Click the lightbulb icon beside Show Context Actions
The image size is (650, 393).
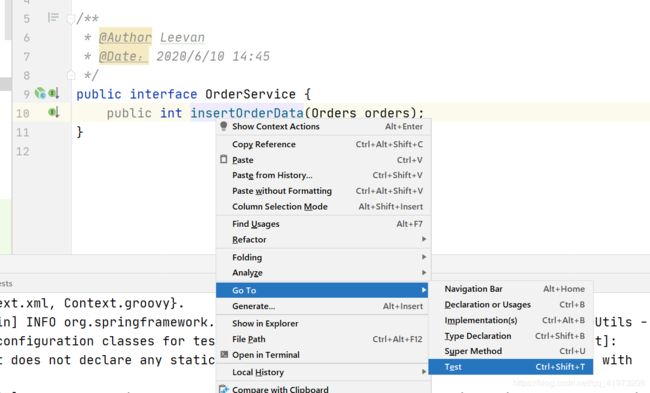223,126
